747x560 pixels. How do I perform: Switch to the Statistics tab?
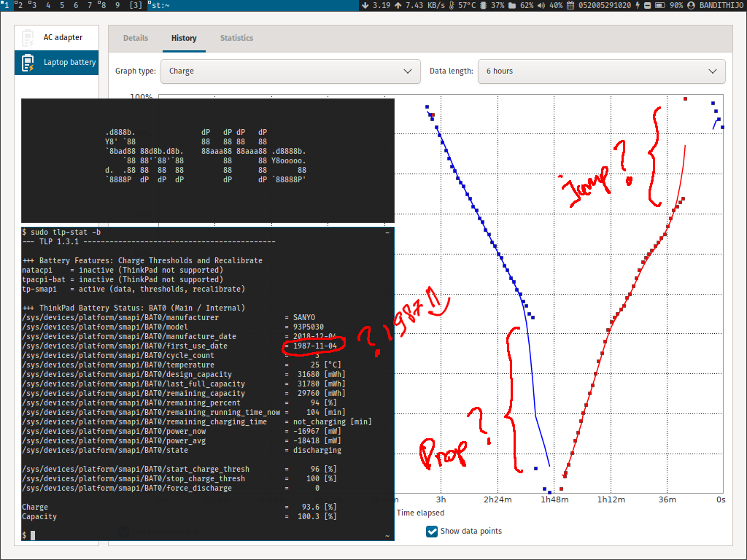[236, 38]
